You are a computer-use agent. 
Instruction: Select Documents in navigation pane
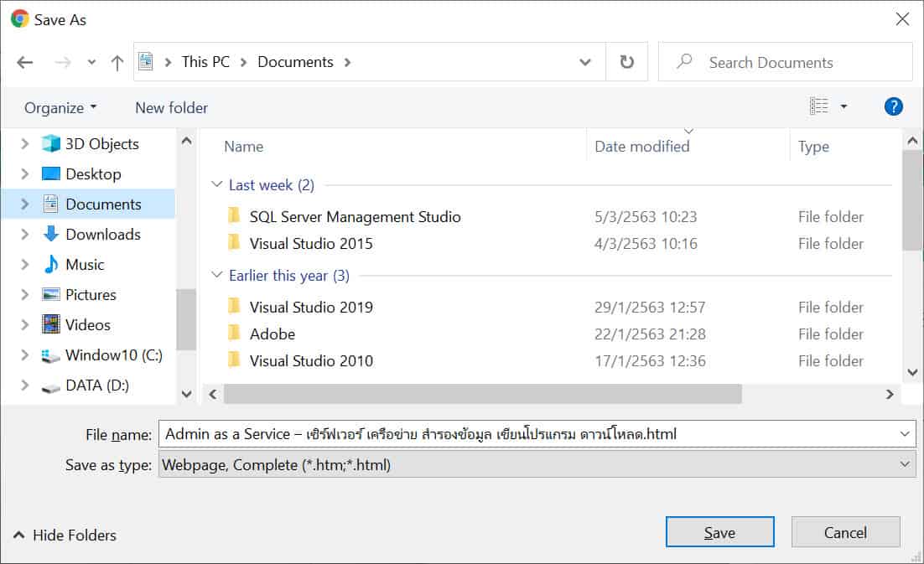point(103,204)
